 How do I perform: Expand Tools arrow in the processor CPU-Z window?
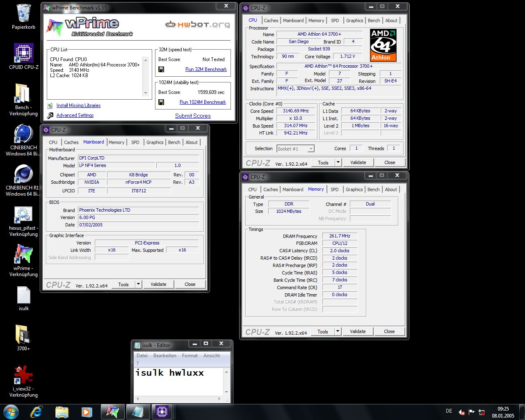coord(338,162)
